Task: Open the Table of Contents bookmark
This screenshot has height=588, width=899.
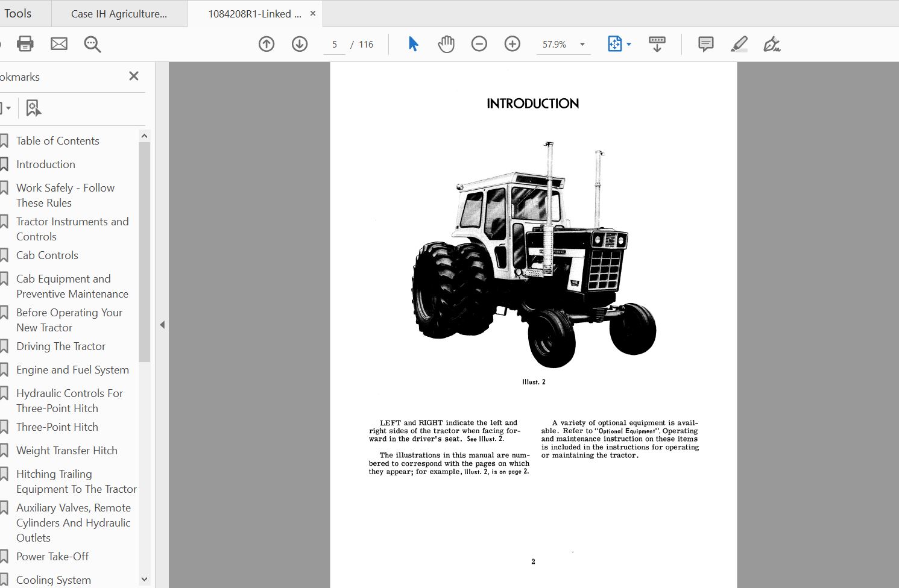Action: pos(58,141)
